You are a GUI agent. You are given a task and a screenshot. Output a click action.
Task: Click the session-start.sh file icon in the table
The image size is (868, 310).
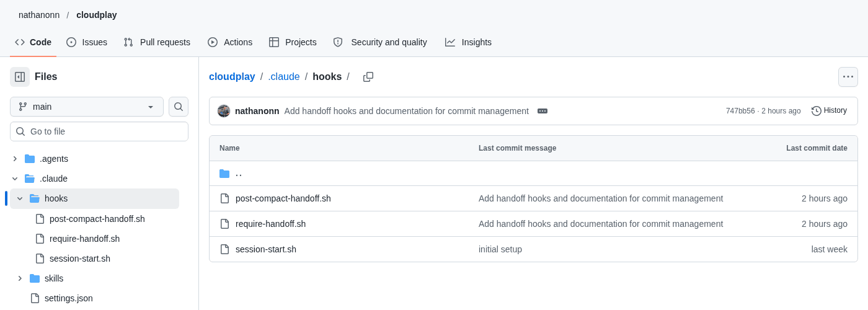[224, 249]
